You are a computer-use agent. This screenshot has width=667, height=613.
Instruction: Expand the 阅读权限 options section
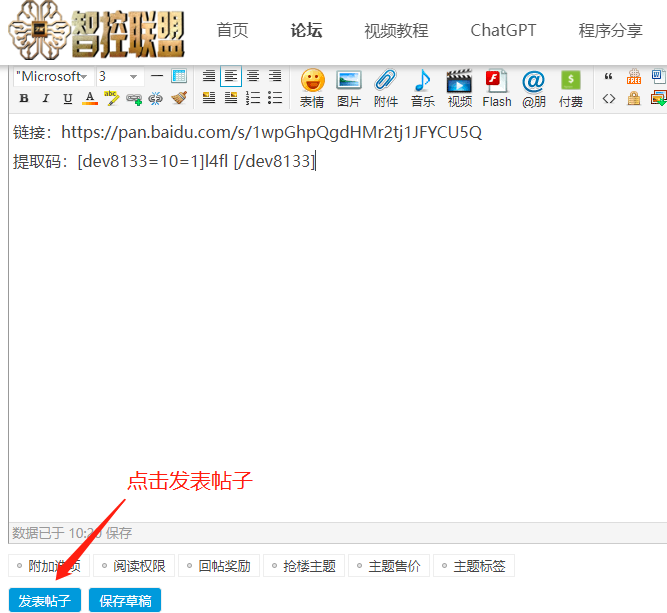(134, 566)
